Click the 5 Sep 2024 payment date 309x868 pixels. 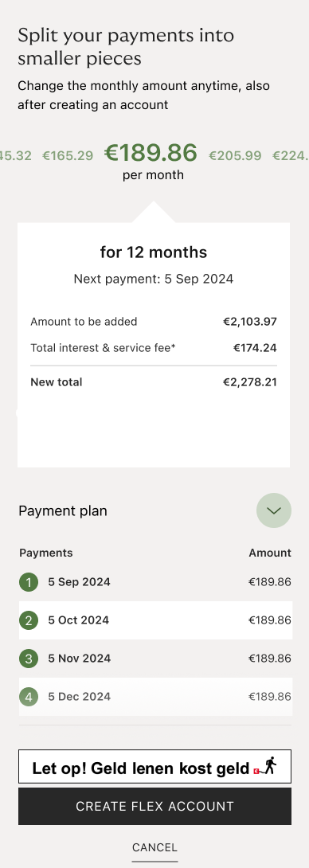pyautogui.click(x=79, y=582)
